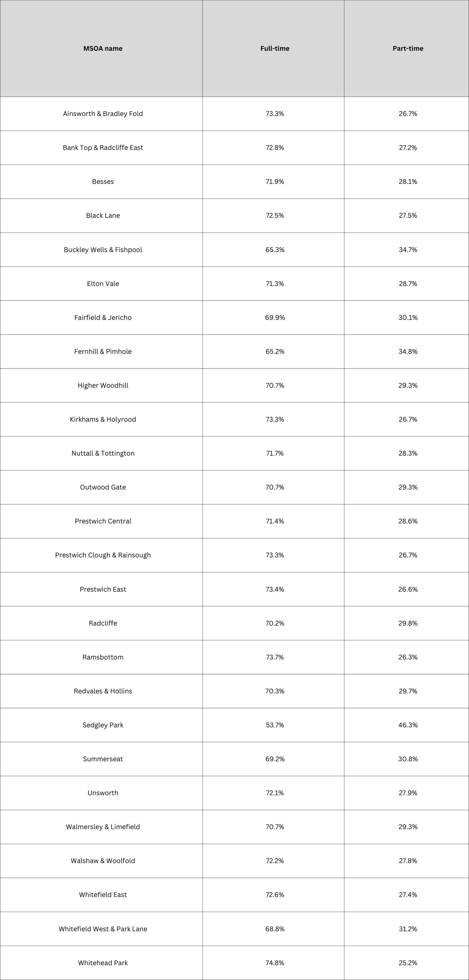The image size is (469, 980).
Task: Click the Summerseat part-time value 30.8%
Action: (x=408, y=759)
